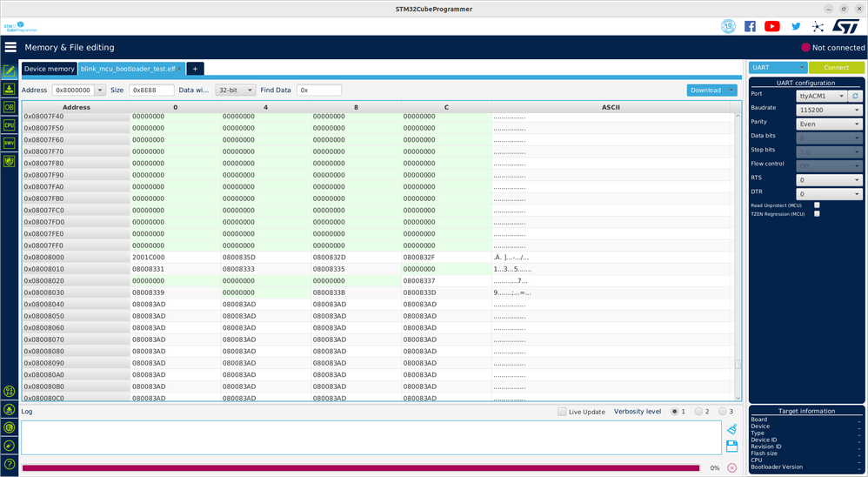Viewport: 868px width, 477px height.
Task: Click the EL external loader sidebar icon
Action: point(9,427)
